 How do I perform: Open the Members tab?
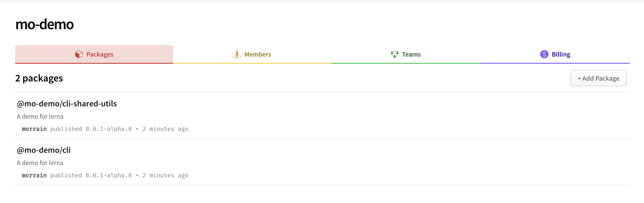(x=252, y=54)
